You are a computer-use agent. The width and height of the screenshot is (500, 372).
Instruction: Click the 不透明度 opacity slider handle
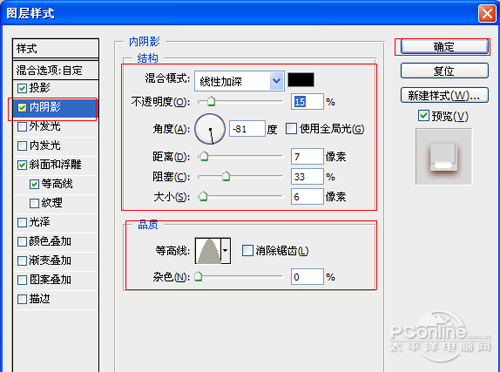pyautogui.click(x=211, y=101)
